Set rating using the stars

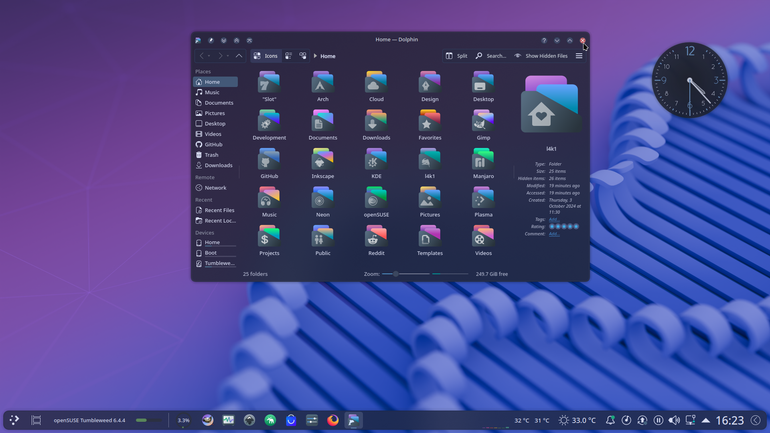coord(564,226)
